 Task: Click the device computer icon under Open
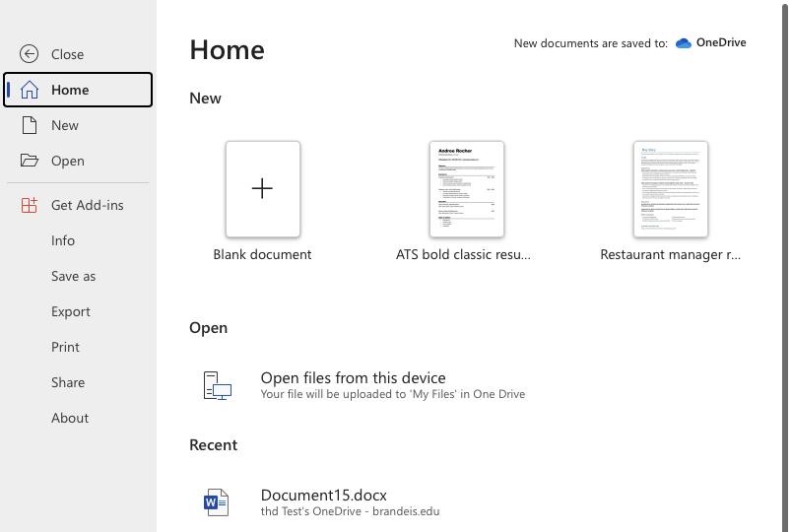(217, 385)
